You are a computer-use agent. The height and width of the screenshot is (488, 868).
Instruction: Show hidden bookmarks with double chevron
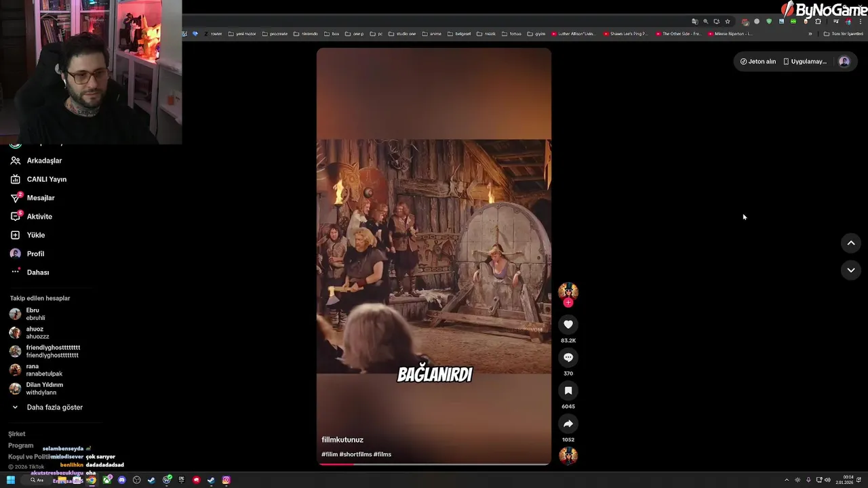[x=810, y=34]
